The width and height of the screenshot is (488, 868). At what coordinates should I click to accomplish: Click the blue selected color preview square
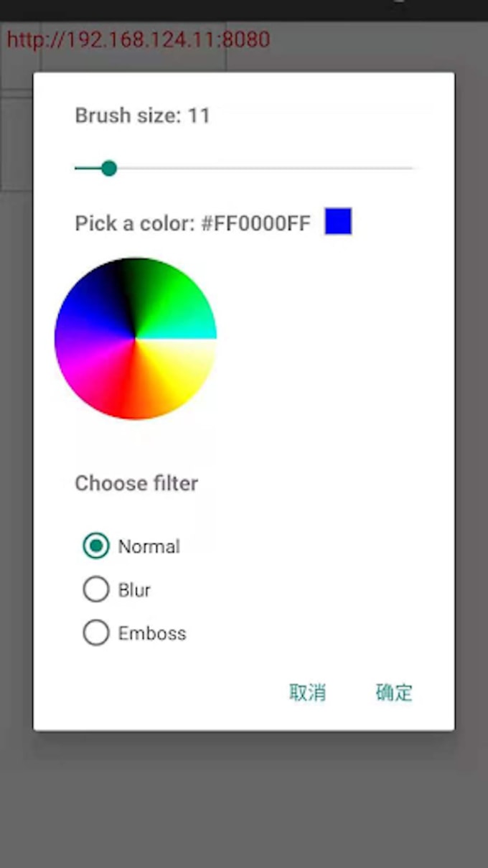click(x=338, y=221)
